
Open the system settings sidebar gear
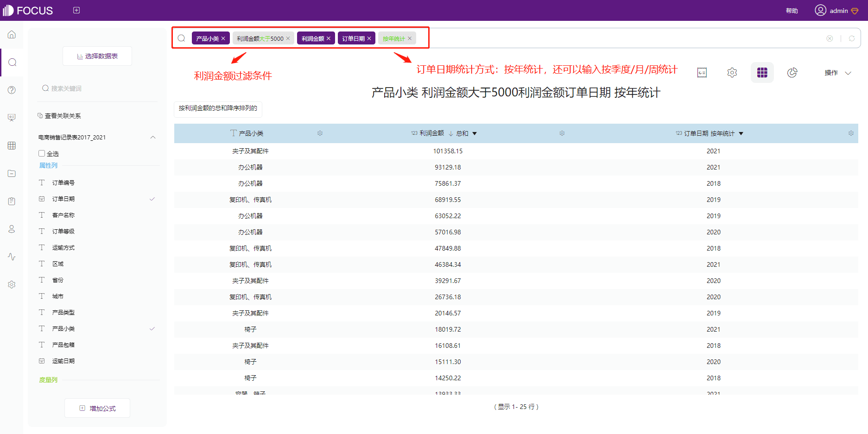pyautogui.click(x=12, y=284)
